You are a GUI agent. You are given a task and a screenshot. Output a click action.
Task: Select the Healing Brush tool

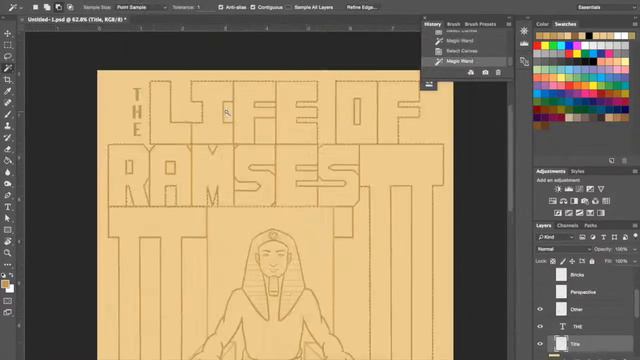tap(7, 102)
